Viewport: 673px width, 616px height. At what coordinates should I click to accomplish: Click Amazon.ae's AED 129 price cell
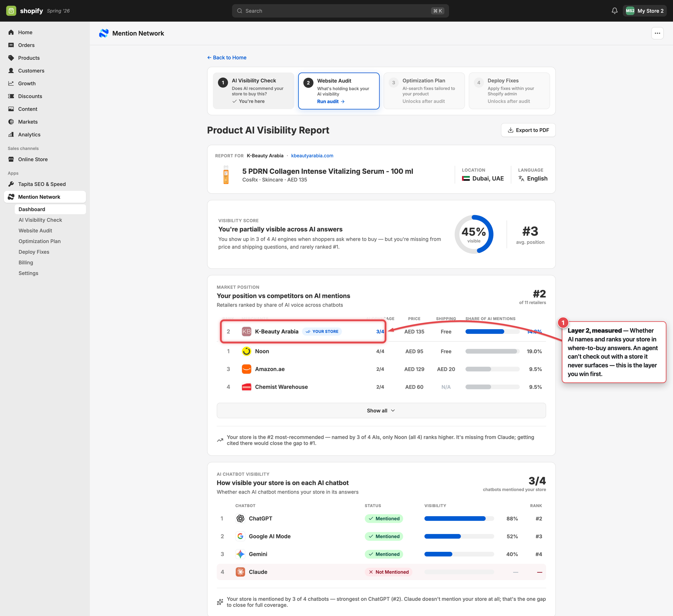414,369
